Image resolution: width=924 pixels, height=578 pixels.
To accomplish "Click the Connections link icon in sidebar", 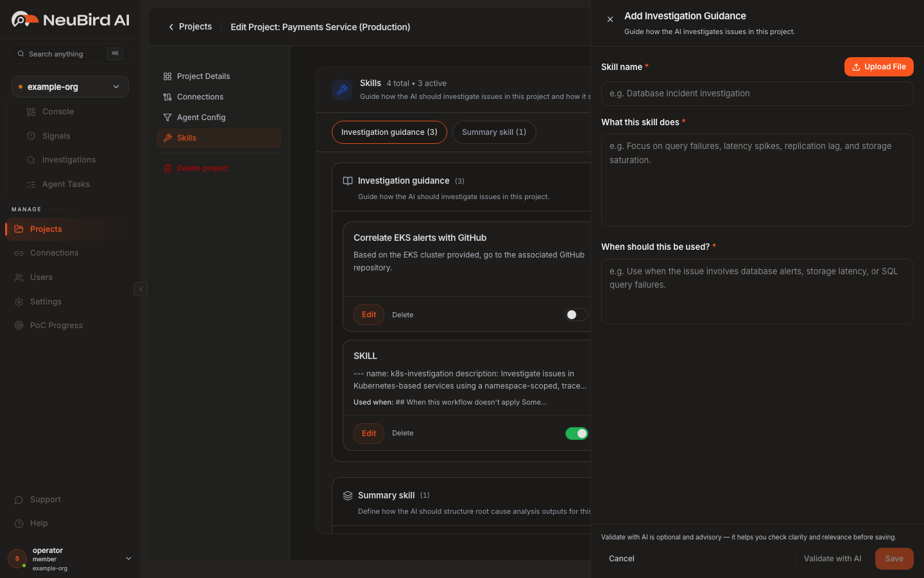I will pyautogui.click(x=19, y=253).
